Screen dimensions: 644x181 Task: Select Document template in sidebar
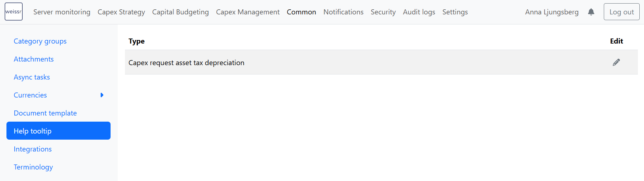click(x=45, y=113)
